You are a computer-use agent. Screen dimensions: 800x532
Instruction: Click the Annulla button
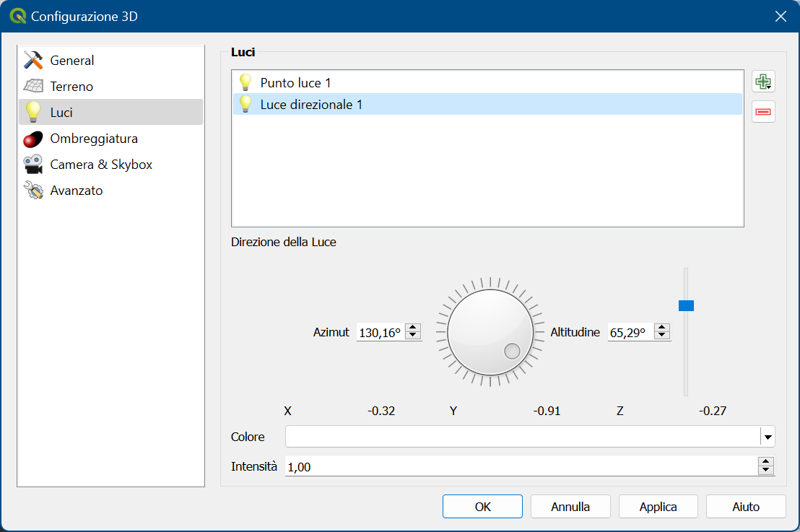point(570,507)
